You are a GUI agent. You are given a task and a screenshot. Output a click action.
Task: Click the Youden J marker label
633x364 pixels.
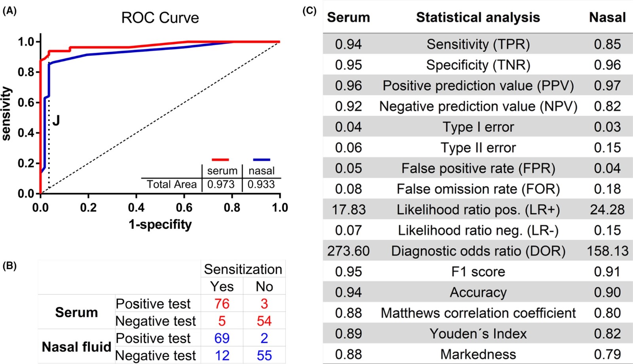[x=56, y=120]
